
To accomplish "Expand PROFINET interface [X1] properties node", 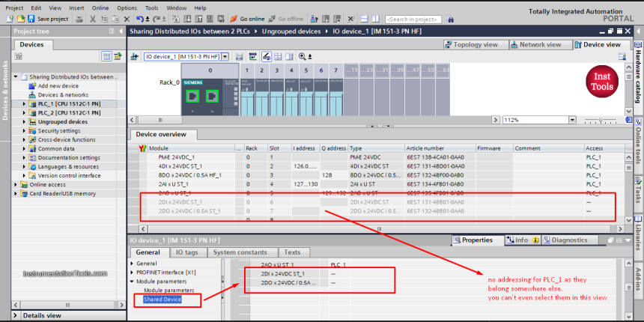I will (x=132, y=273).
